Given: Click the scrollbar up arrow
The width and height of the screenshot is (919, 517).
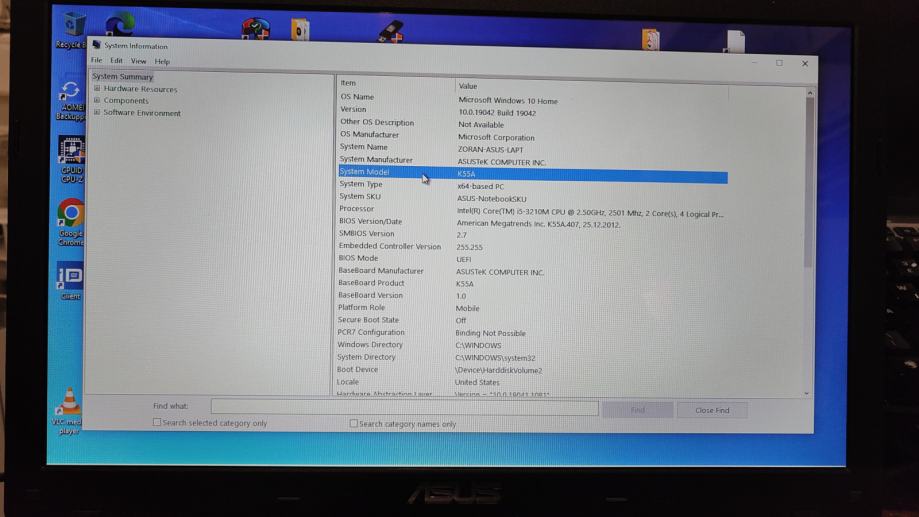Looking at the screenshot, I should [810, 93].
